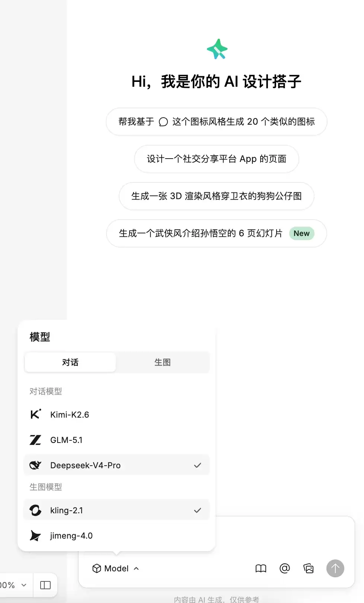
Task: Select the Deepseek-V4-Pro chat model
Action: coord(116,465)
